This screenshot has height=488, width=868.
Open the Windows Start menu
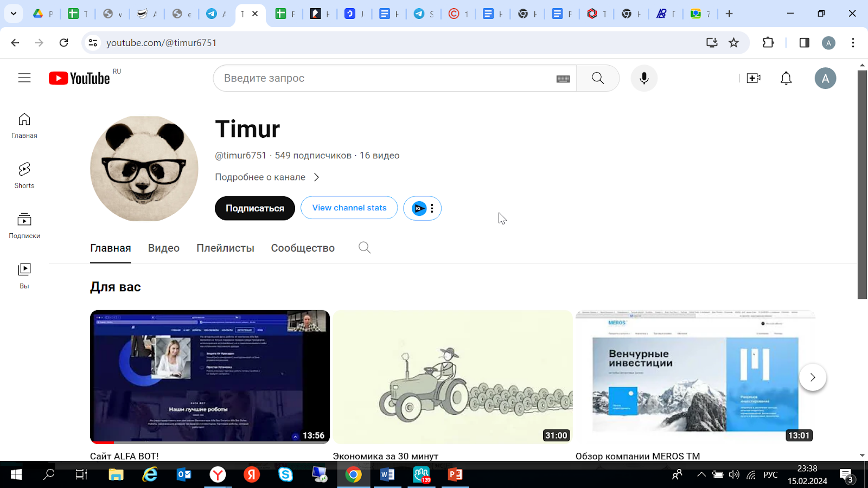tap(16, 475)
